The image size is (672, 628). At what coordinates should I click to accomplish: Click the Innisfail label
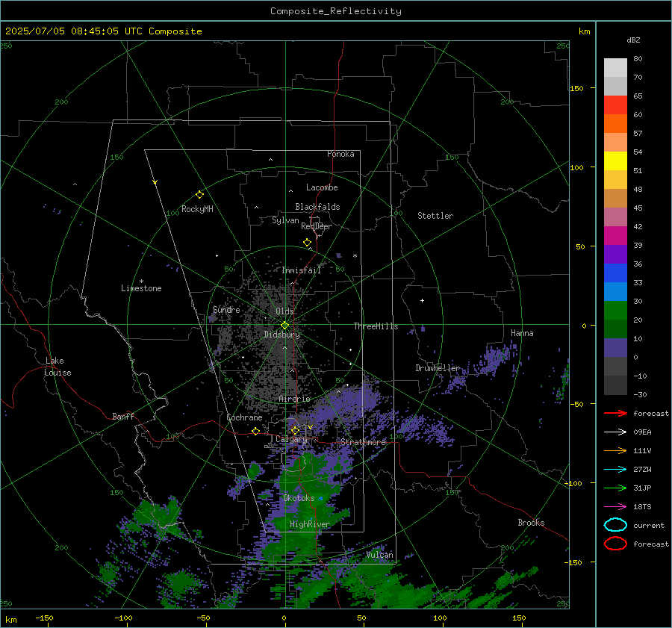[x=302, y=270]
